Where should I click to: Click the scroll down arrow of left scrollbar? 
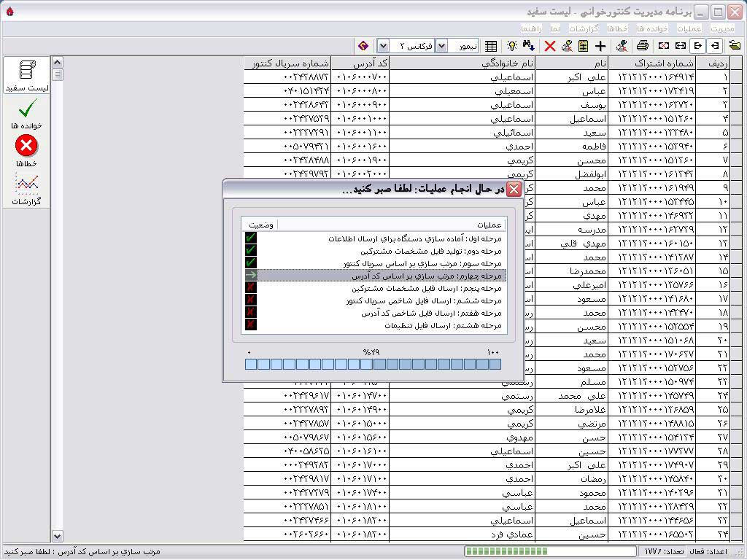tap(58, 536)
